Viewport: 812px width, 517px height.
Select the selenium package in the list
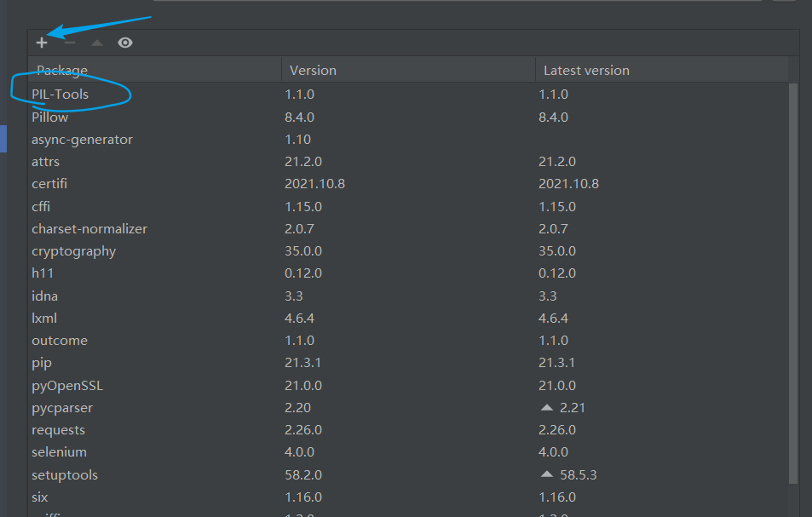tap(59, 451)
